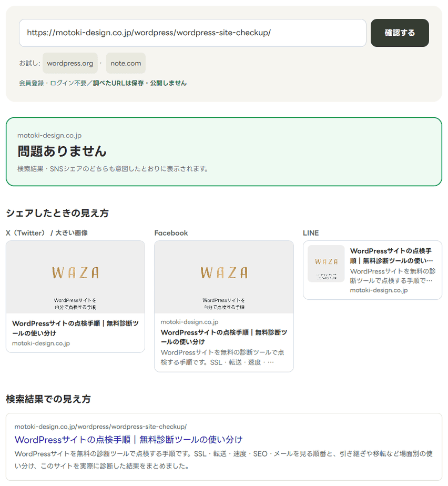Click the Facebook section label
Image resolution: width=448 pixels, height=486 pixels.
[x=171, y=233]
